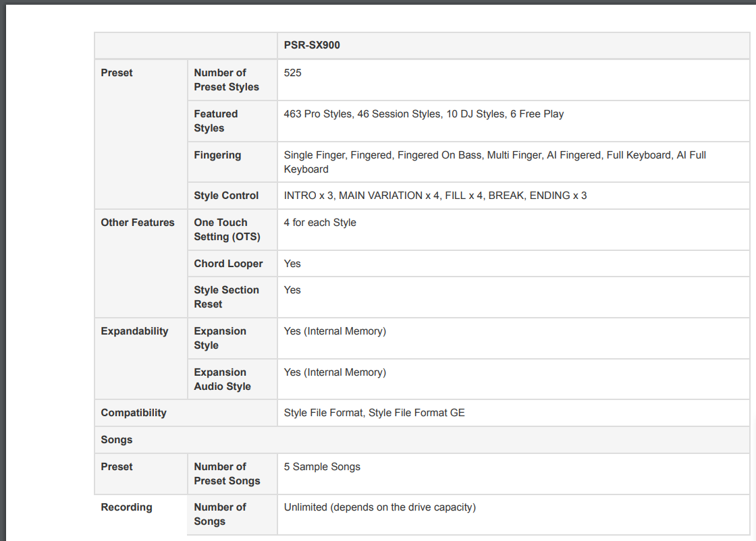Click 'Style File Format, Style File Format GE'
Screen dimensions: 756x541
(x=374, y=413)
